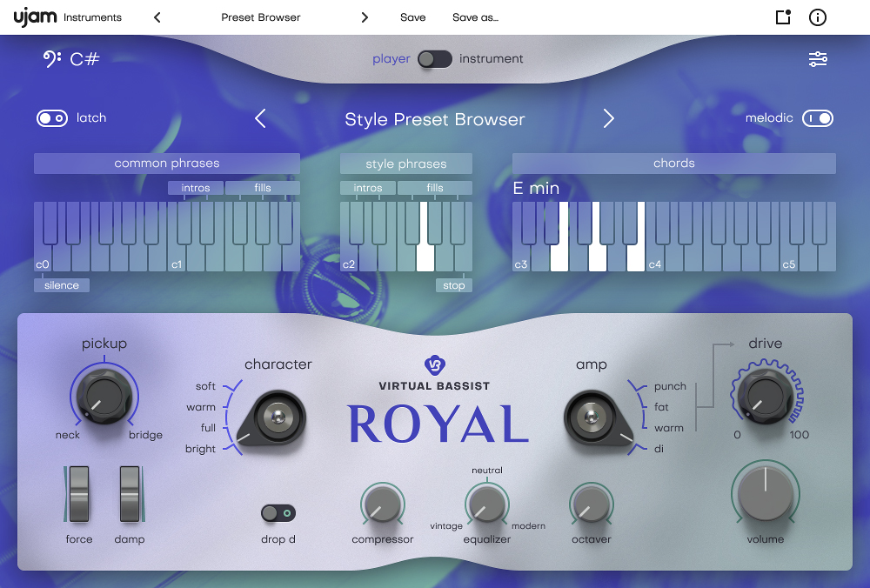Click the UJAM logo in the top bar
The width and height of the screenshot is (870, 588).
(35, 17)
